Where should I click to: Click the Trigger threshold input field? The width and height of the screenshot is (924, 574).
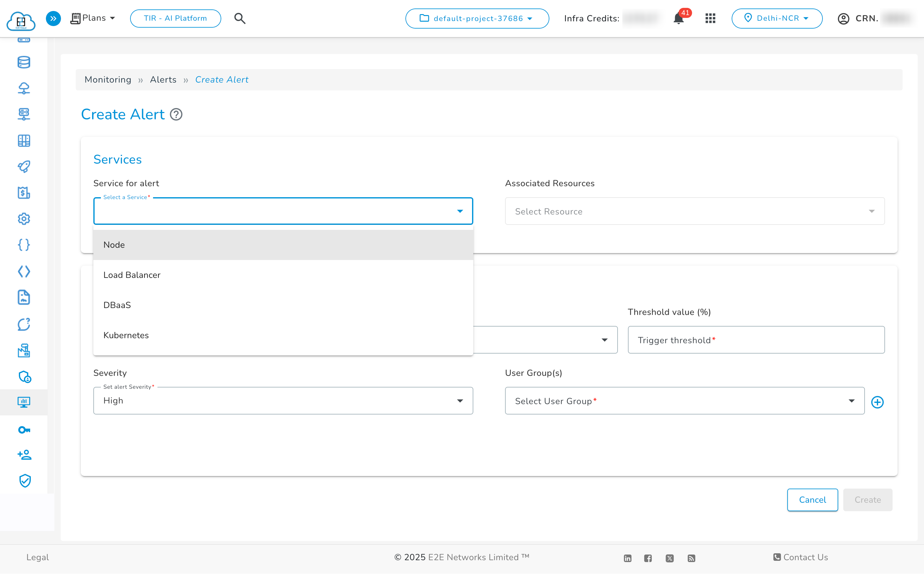(756, 340)
